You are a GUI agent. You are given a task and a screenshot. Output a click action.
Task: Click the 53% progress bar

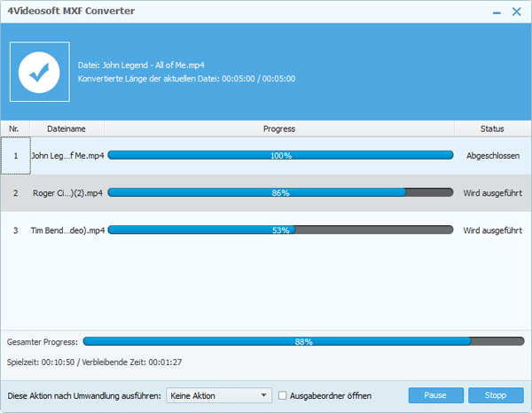point(280,230)
